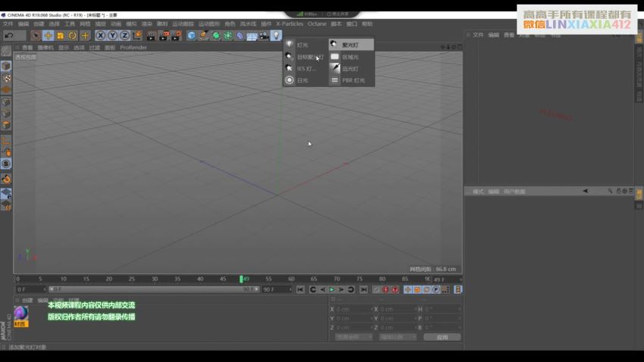
Task: Toggle Snap with the S icon
Action: [6, 164]
